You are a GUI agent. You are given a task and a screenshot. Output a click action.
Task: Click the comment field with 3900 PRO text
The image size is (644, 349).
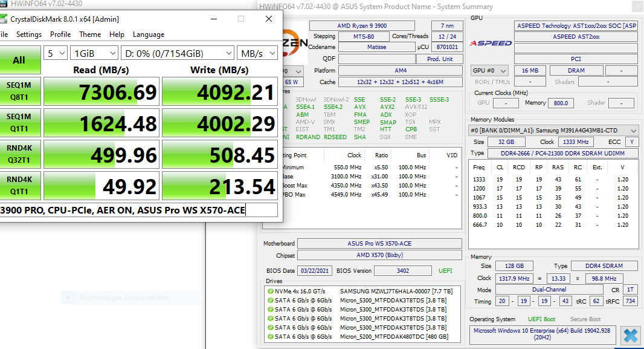point(138,210)
